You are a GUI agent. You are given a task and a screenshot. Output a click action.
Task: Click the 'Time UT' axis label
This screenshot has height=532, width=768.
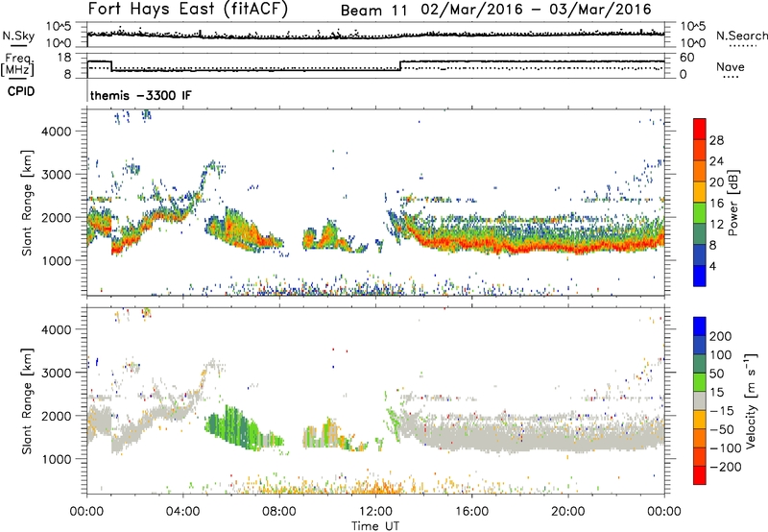tap(375, 526)
